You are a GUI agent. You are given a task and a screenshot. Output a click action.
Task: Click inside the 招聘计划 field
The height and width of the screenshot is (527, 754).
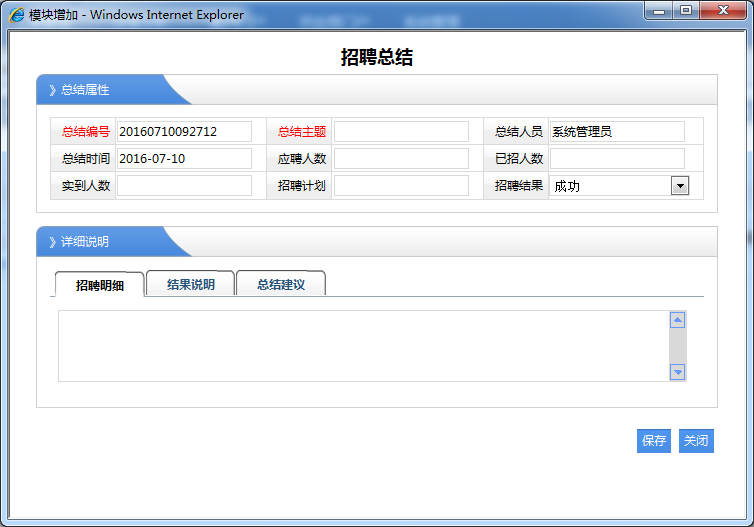(401, 186)
